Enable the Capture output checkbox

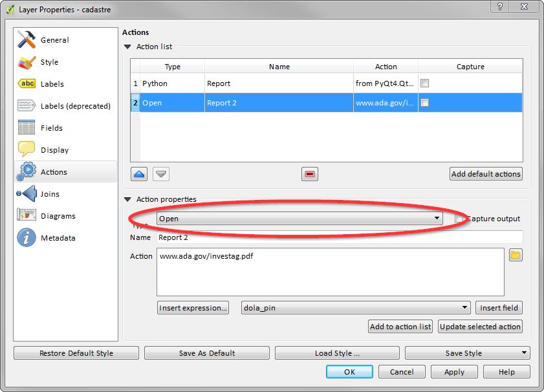459,219
